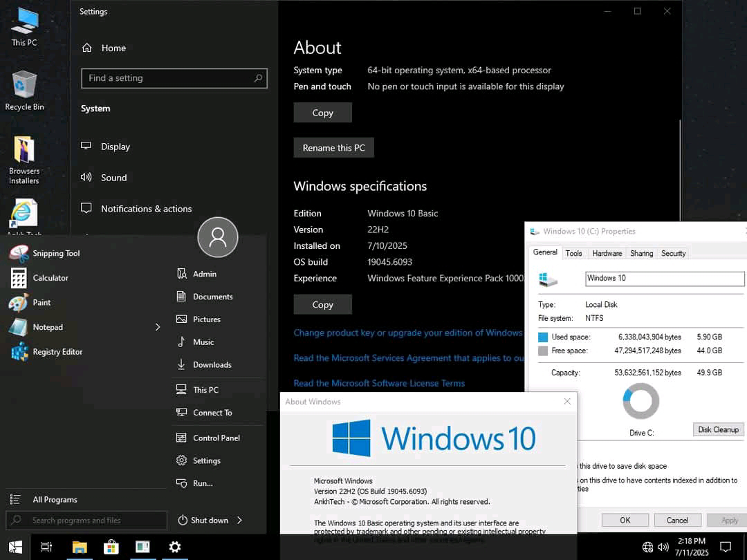Screen dimensions: 747x560
Task: Open Admin user folder
Action: click(196, 274)
